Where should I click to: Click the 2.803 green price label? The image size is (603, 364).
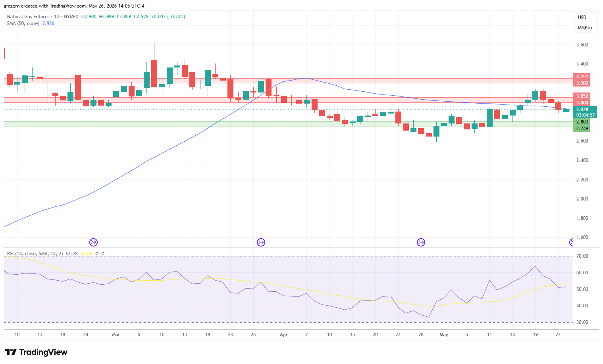click(x=582, y=122)
